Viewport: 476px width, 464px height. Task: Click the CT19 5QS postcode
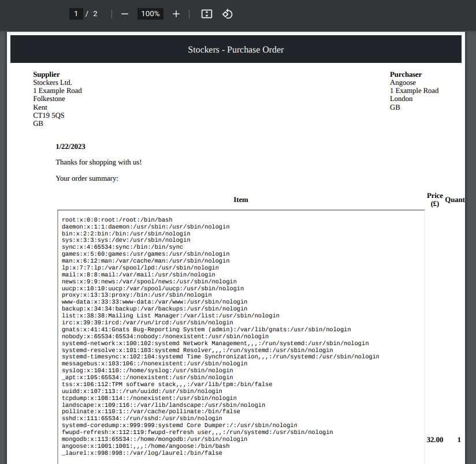coord(49,115)
